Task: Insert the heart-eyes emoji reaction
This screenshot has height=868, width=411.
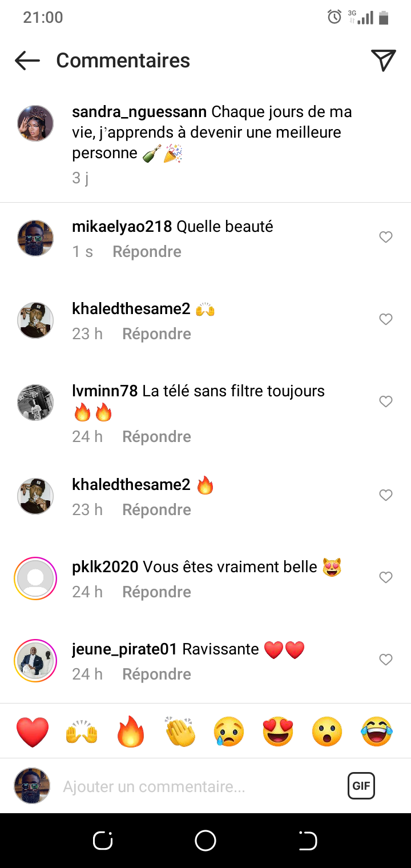Action: coord(278,732)
